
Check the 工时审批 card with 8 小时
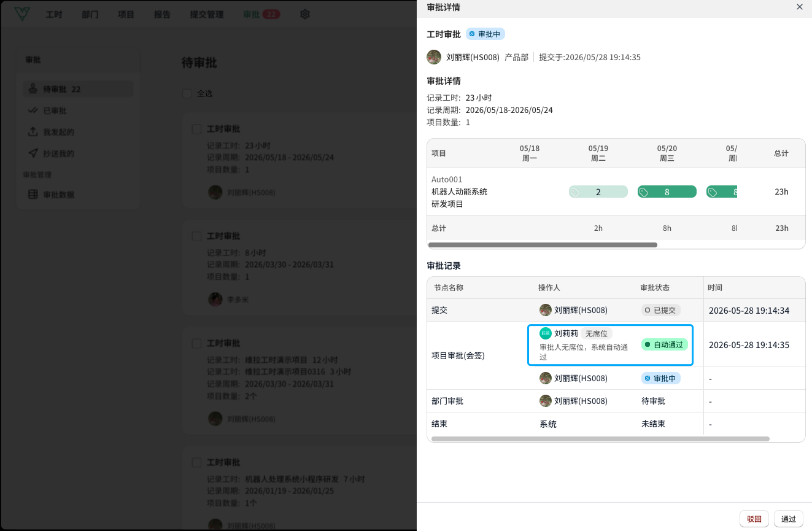(196, 236)
